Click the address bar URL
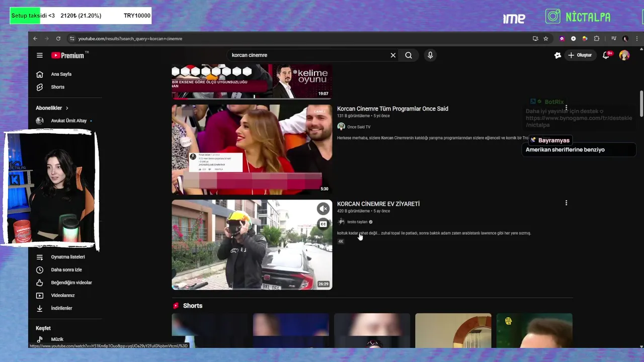 tap(130, 39)
